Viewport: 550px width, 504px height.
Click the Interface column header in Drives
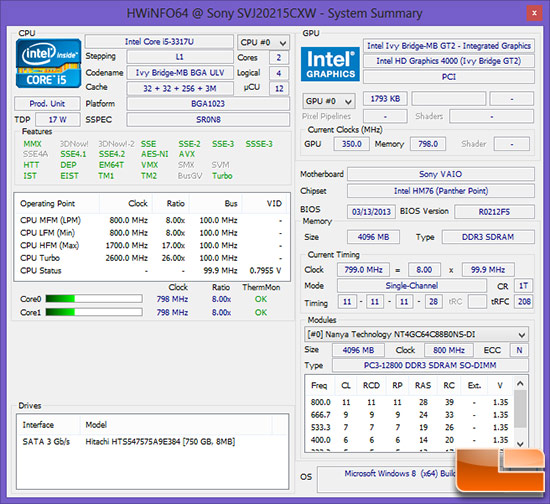[49, 425]
